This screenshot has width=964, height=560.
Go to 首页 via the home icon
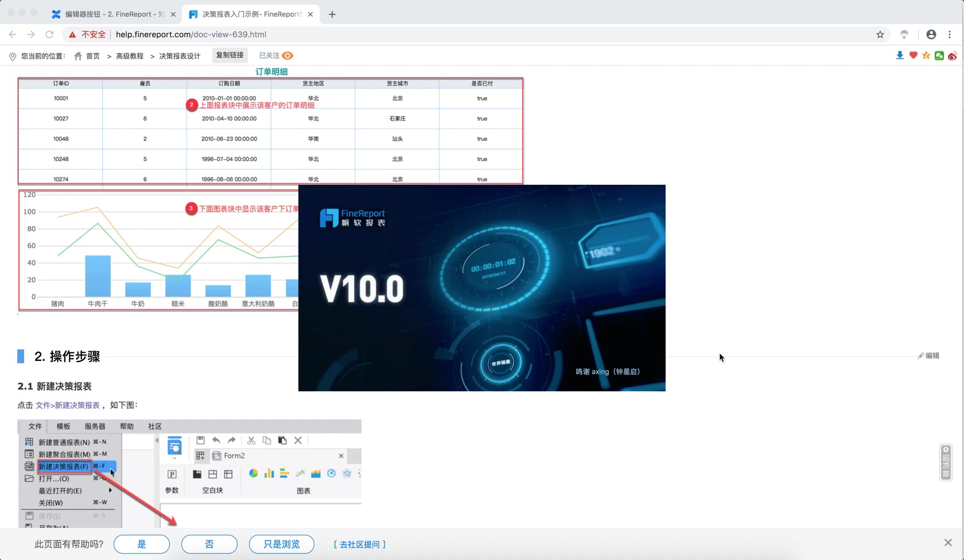(x=78, y=56)
